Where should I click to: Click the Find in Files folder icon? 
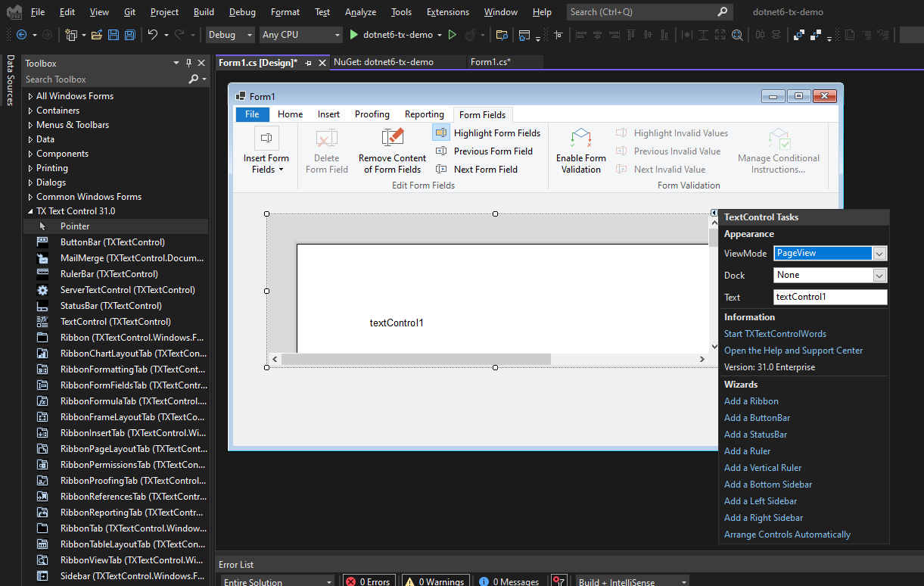pyautogui.click(x=502, y=35)
